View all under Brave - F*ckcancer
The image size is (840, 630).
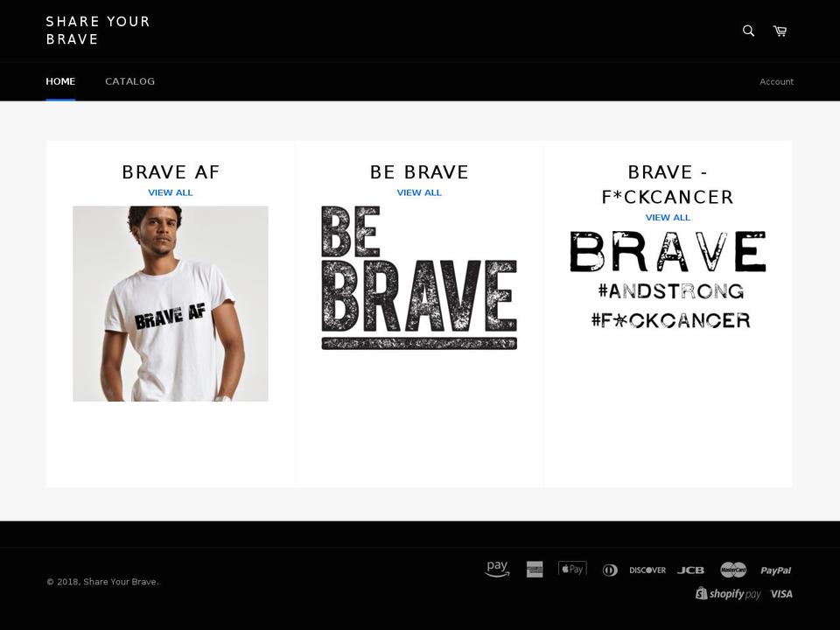point(668,218)
